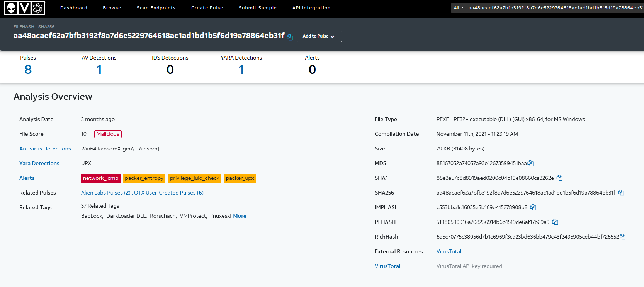Viewport: 644px width, 287px height.
Task: Click the packer_entropy alert tag
Action: click(144, 178)
